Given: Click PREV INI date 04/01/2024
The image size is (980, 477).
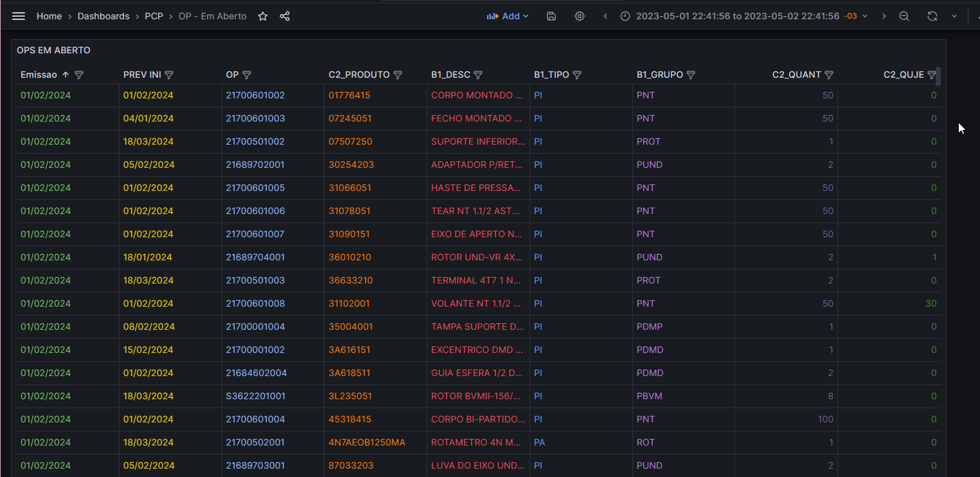Looking at the screenshot, I should 148,118.
